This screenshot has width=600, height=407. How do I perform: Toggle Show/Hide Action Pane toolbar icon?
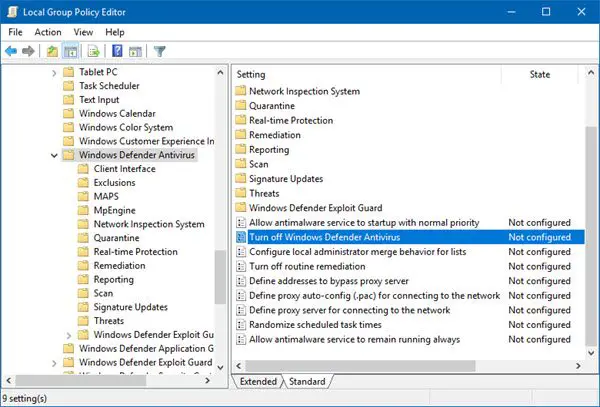[135, 51]
